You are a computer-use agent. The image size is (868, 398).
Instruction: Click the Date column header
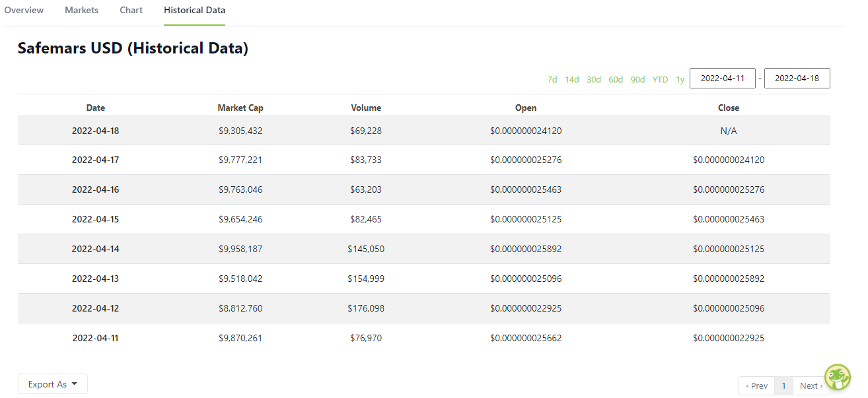pyautogui.click(x=96, y=108)
